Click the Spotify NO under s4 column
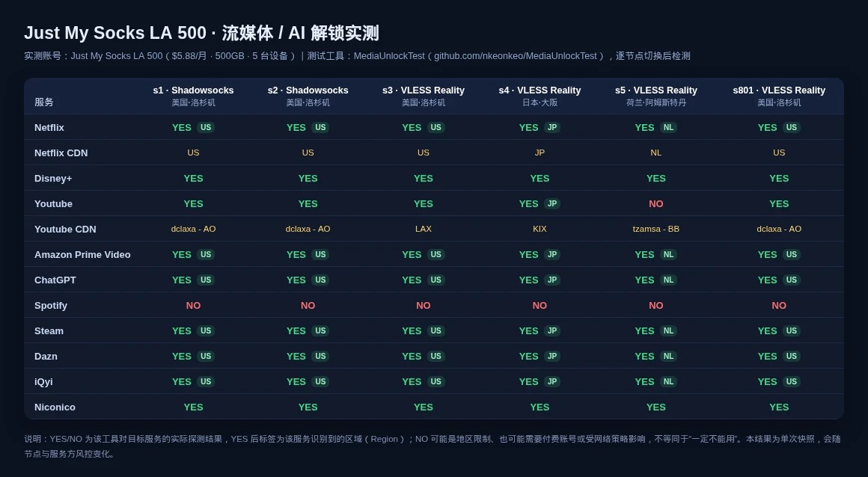The image size is (868, 477). (x=540, y=306)
